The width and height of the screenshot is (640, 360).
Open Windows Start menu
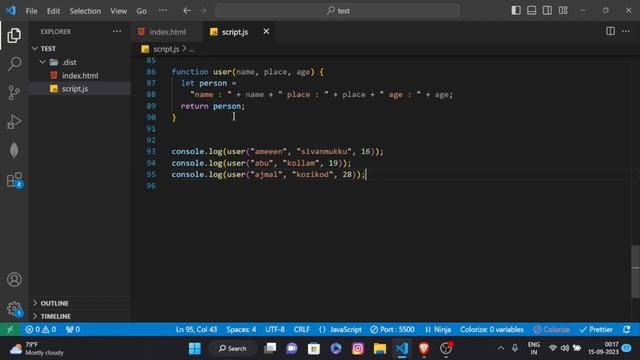tap(195, 348)
